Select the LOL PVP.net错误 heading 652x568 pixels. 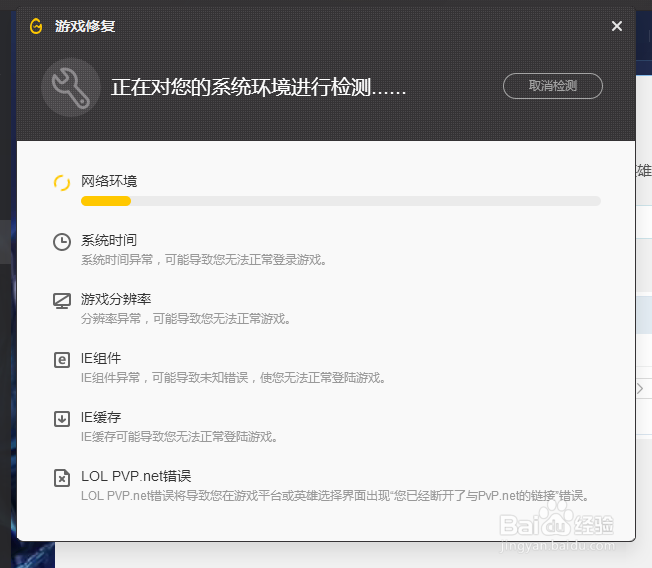pyautogui.click(x=136, y=477)
